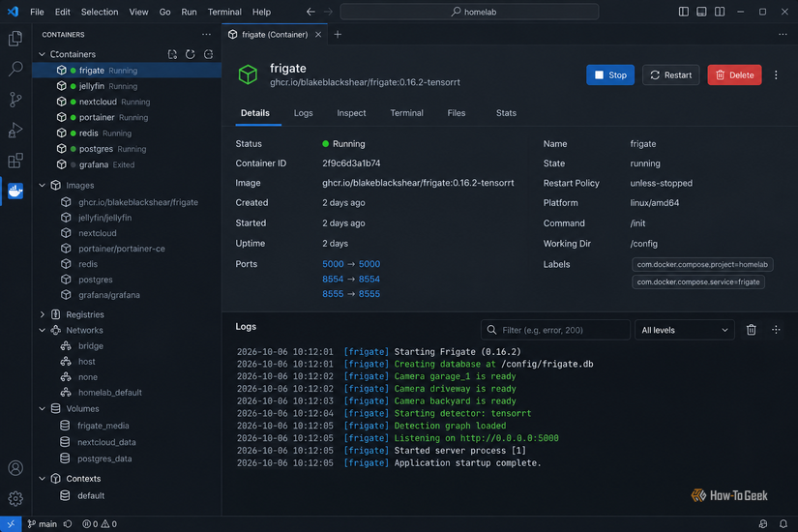Delete the frigate container

coord(734,74)
